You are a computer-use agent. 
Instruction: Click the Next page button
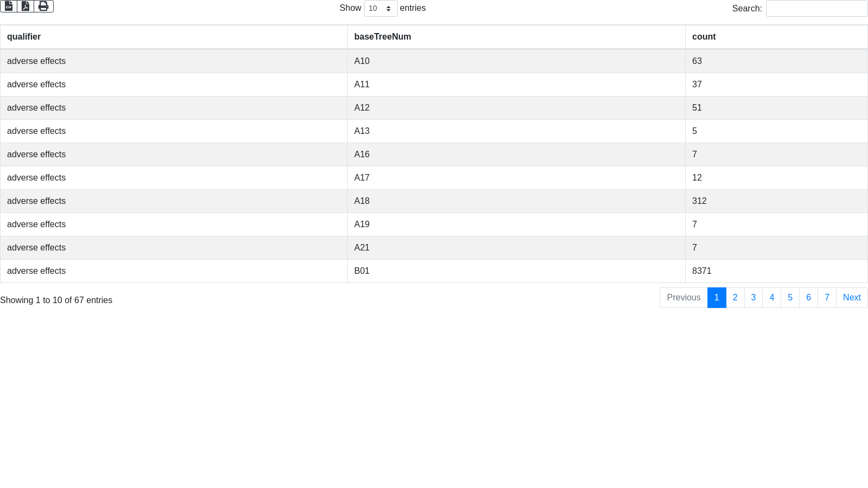click(852, 298)
